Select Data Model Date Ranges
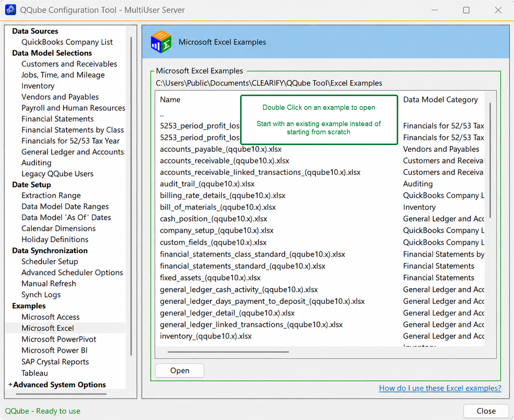 point(65,207)
